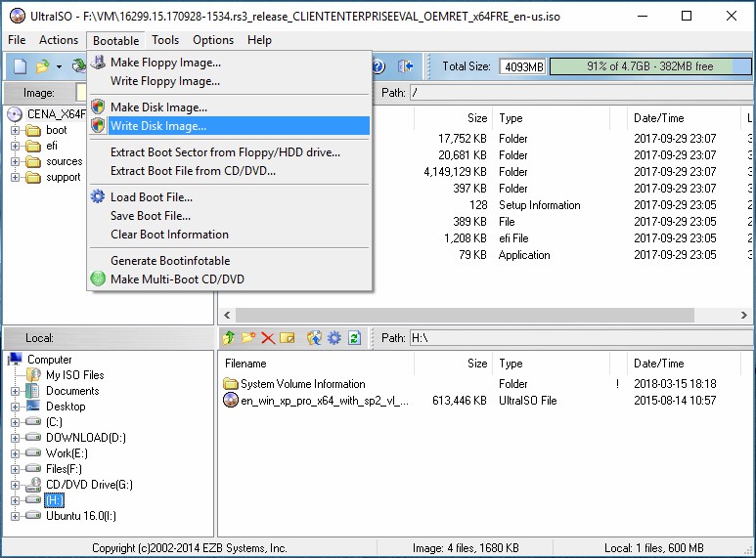Click the horizontal scrollbar left arrow
This screenshot has width=756, height=558.
227,315
